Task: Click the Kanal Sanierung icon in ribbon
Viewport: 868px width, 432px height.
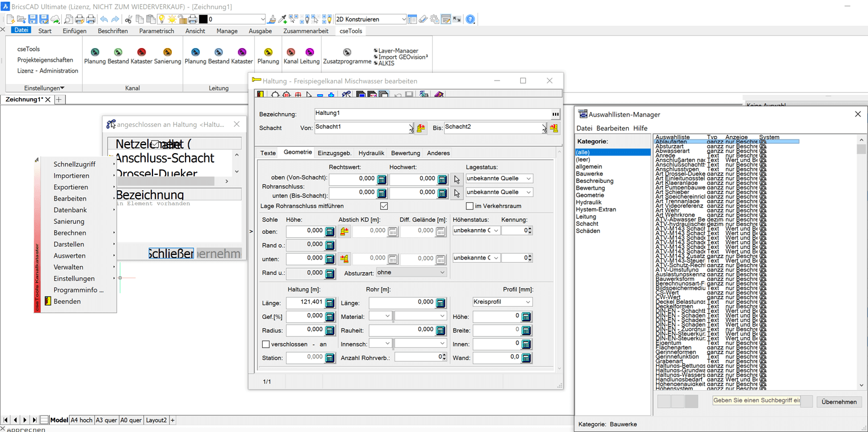Action: [167, 53]
